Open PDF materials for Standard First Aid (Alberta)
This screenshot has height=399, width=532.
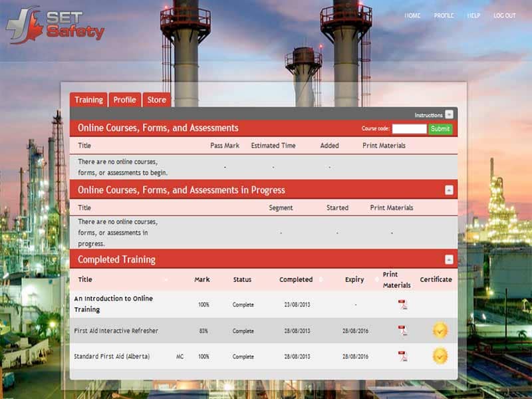402,356
